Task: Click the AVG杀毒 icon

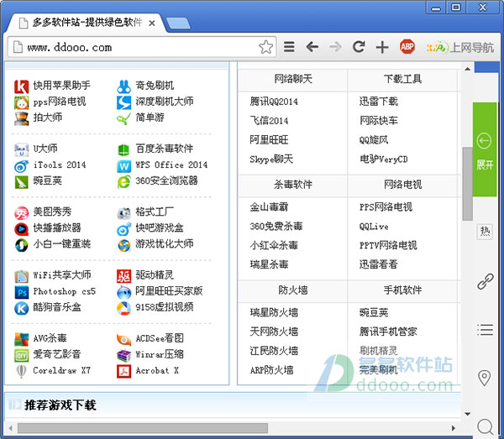Action: pos(21,339)
